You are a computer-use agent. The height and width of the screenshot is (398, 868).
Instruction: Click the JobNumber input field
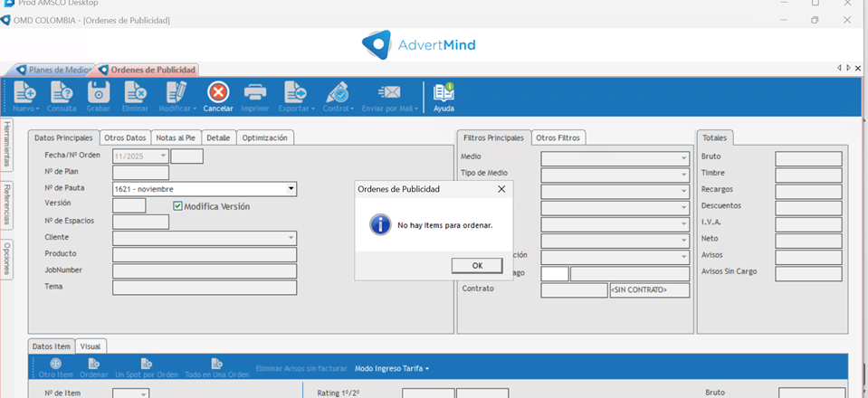click(x=205, y=271)
